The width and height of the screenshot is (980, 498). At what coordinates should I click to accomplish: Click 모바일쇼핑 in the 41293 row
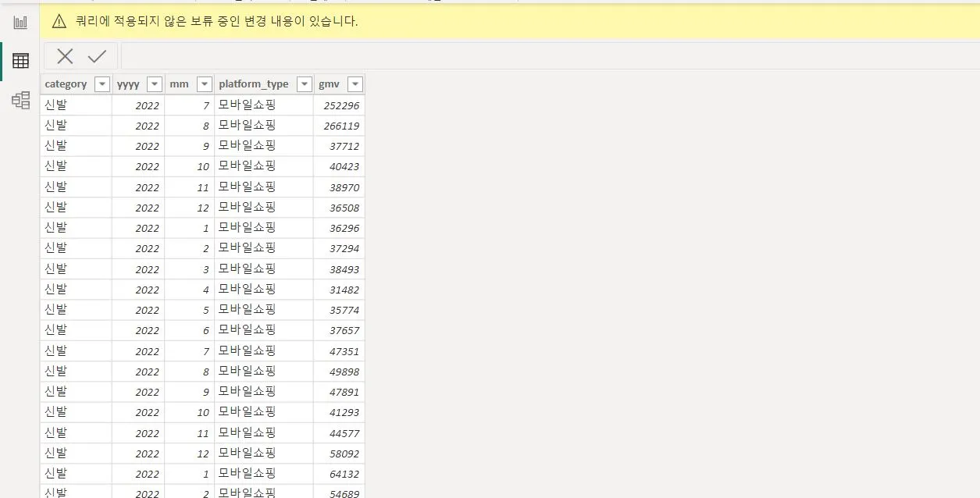click(248, 411)
